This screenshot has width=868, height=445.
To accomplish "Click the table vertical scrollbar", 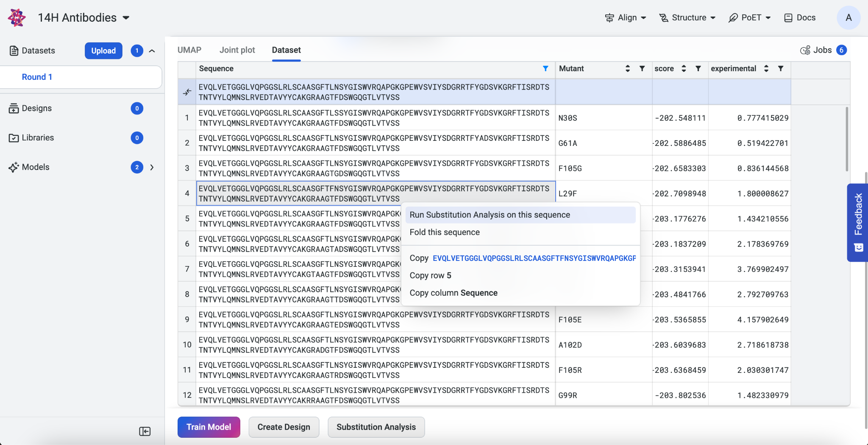I will 847,139.
